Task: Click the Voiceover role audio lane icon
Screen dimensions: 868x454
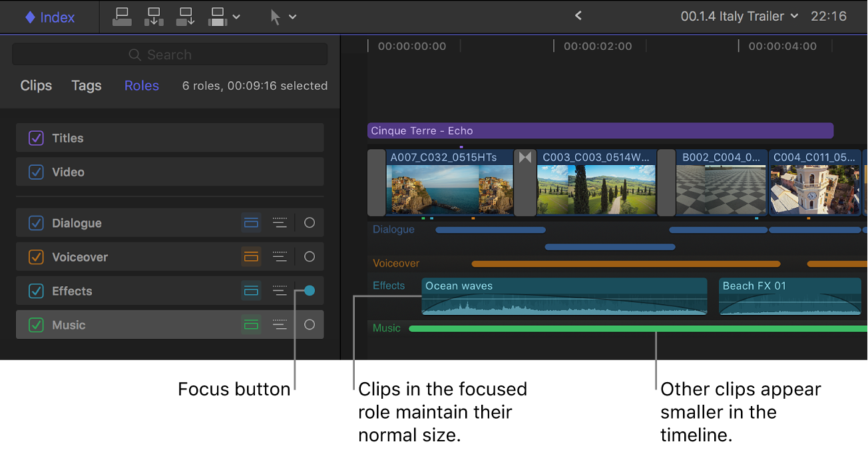Action: pyautogui.click(x=251, y=256)
